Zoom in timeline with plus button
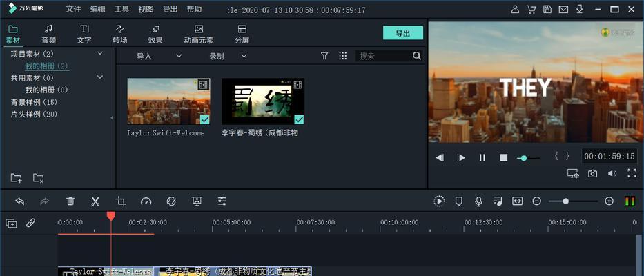 coord(609,201)
